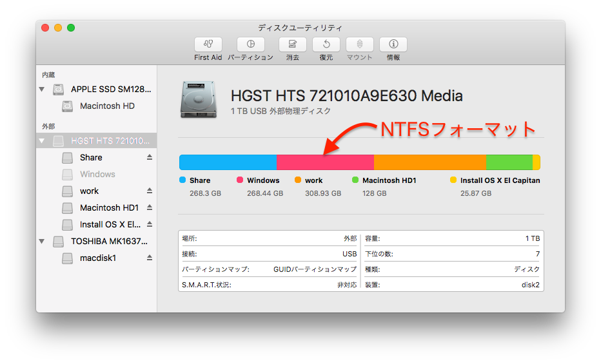Collapse the TOSHIBA MK1637 disk tree
This screenshot has height=364, width=601.
(42, 242)
